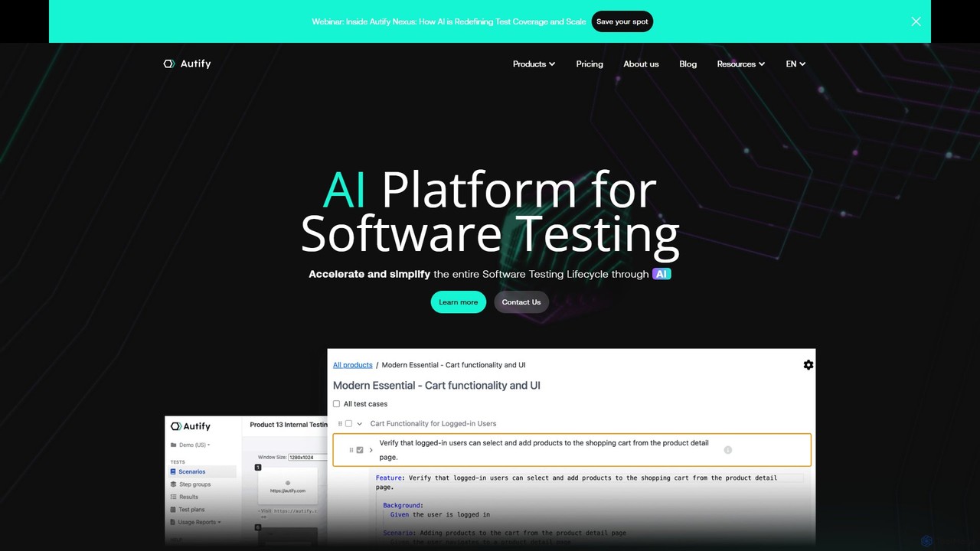Grab the drag handle on the Verify row
Screen dimensions: 980x551
click(351, 450)
